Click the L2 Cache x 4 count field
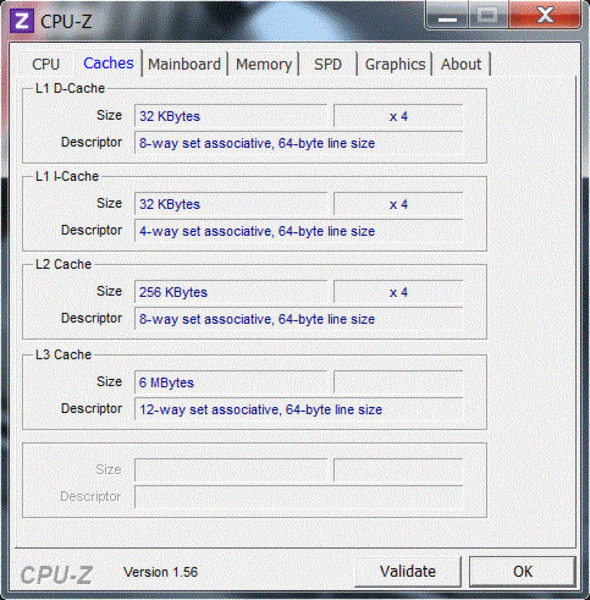Viewport: 590px width, 600px height. 398,292
